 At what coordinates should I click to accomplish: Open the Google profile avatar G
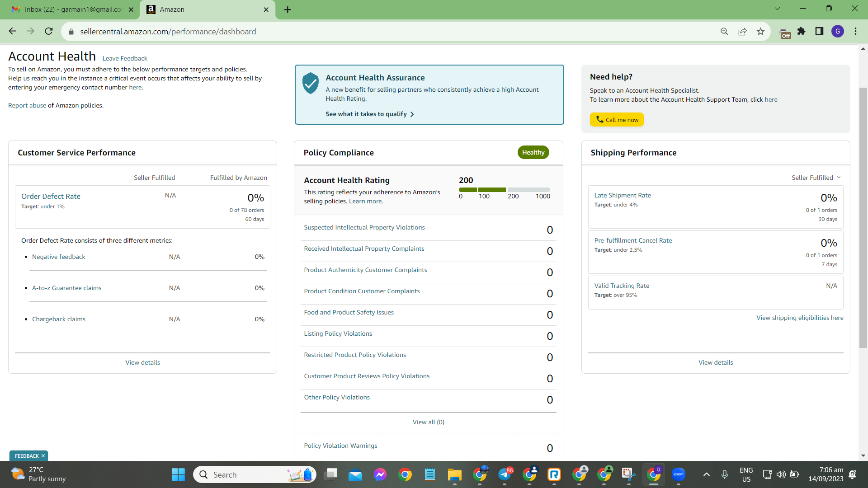click(838, 31)
